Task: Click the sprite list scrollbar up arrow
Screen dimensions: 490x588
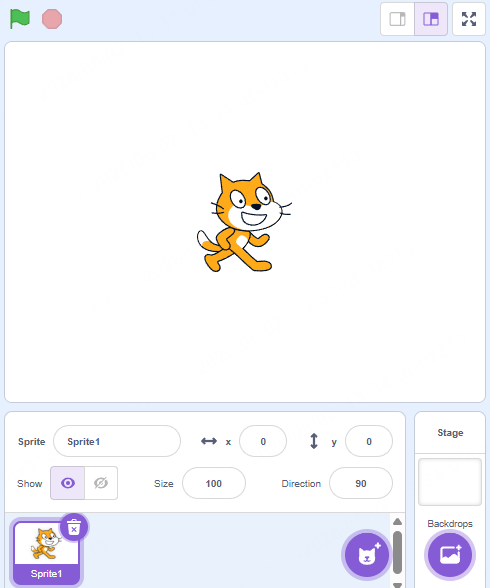Action: click(397, 521)
